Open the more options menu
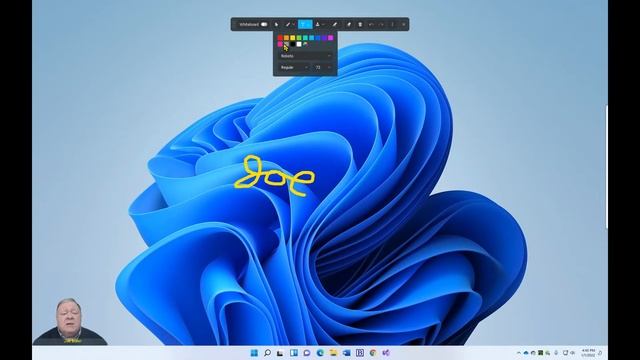This screenshot has width=640, height=360. point(393,24)
